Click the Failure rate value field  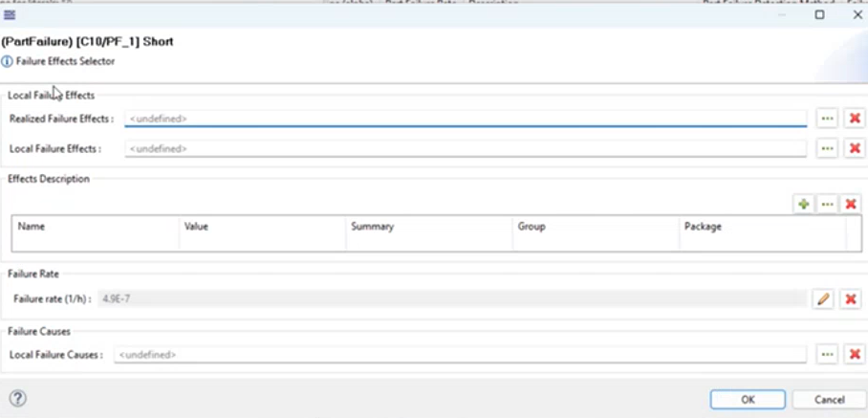pos(452,299)
